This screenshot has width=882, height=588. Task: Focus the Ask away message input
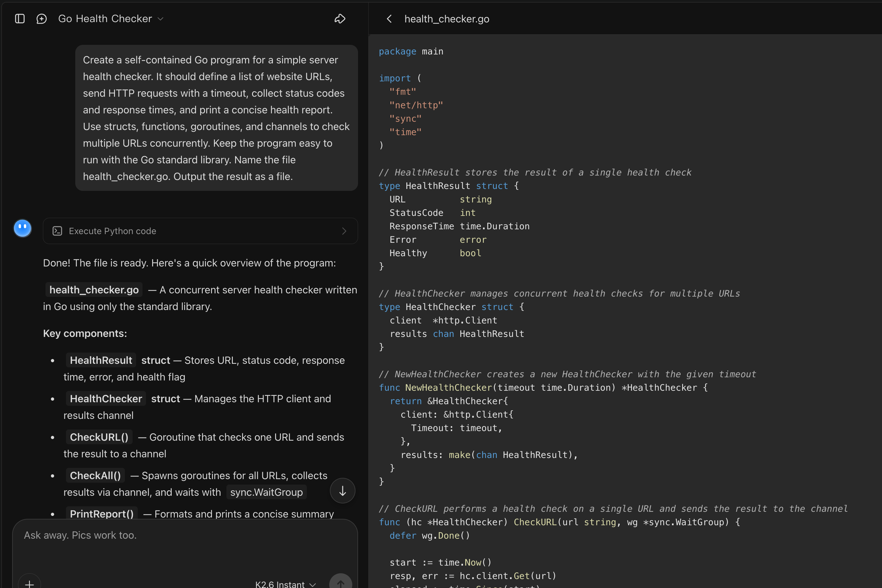185,535
